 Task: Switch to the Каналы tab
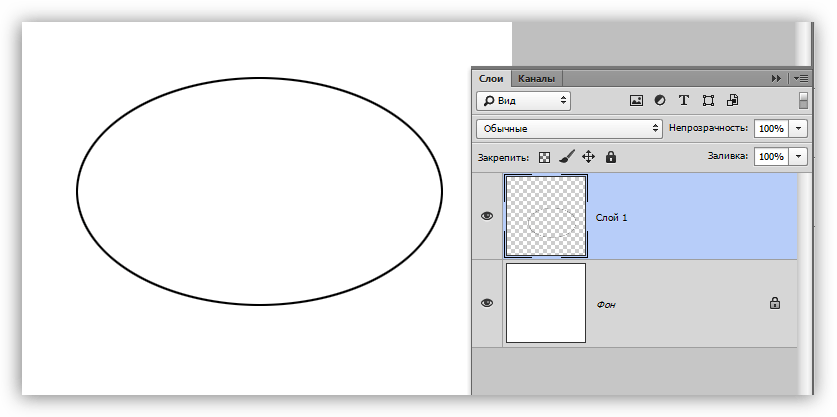tap(536, 78)
